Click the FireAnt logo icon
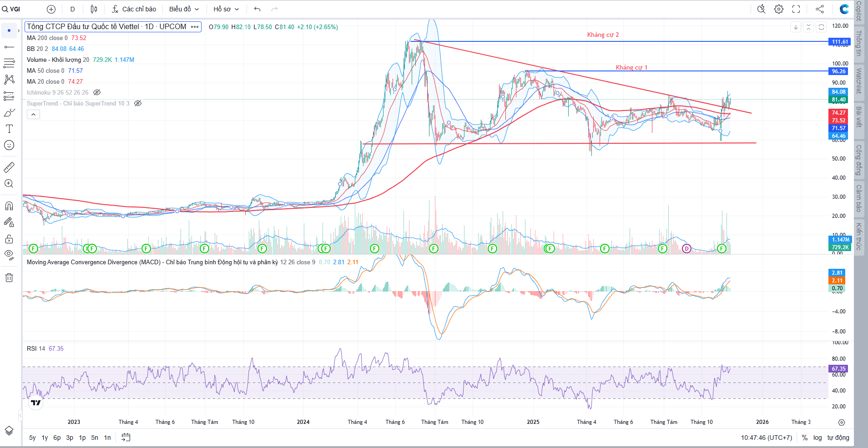 [x=844, y=9]
